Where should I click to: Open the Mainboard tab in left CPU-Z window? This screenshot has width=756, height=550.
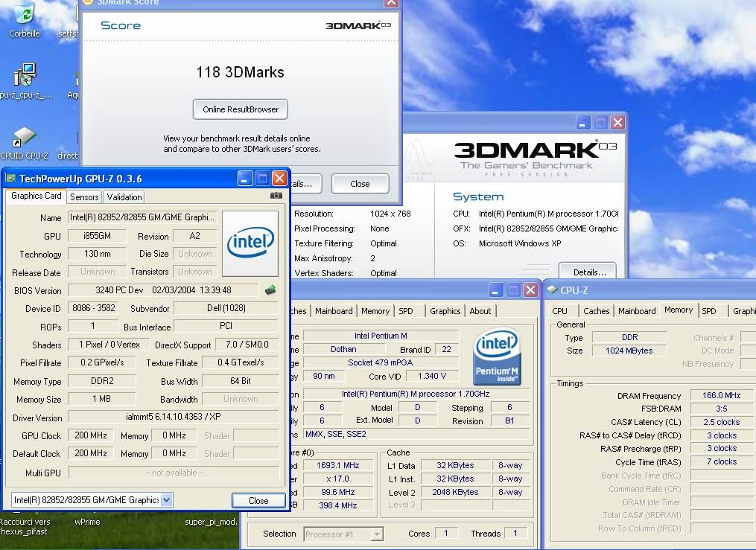coord(334,311)
